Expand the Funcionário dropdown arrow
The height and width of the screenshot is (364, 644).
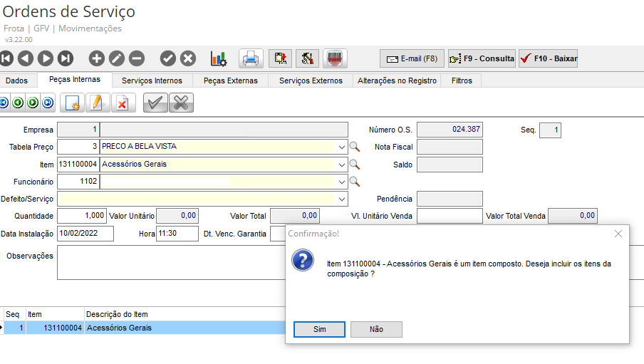tap(341, 182)
